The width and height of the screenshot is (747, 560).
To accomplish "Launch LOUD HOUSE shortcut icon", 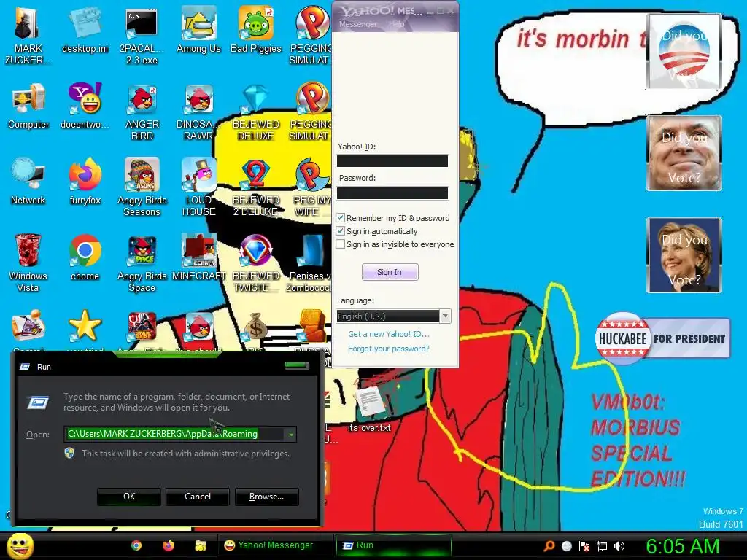I will 198,187.
